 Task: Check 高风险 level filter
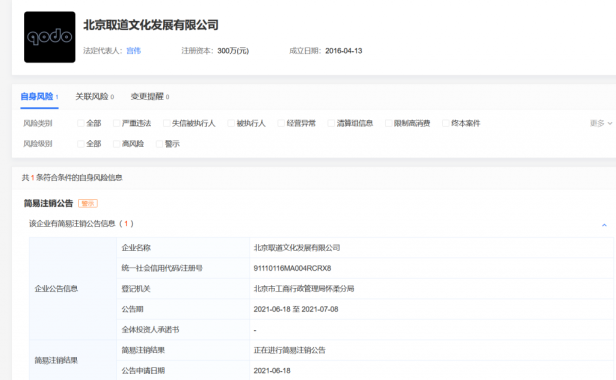(x=116, y=144)
